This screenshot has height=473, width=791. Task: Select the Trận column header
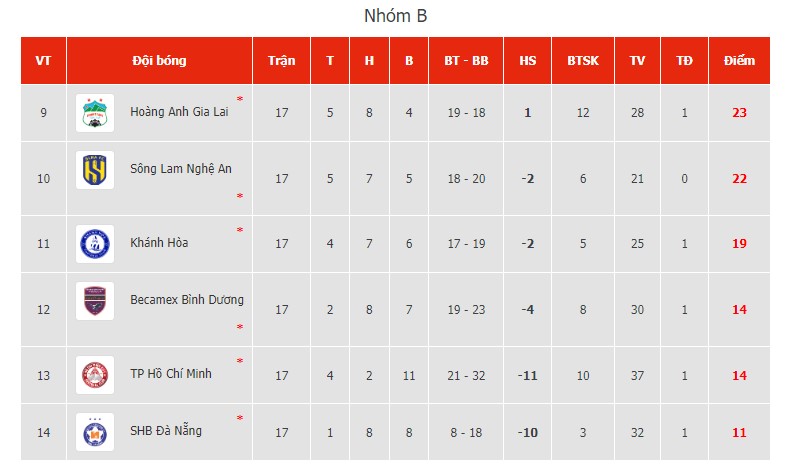281,61
